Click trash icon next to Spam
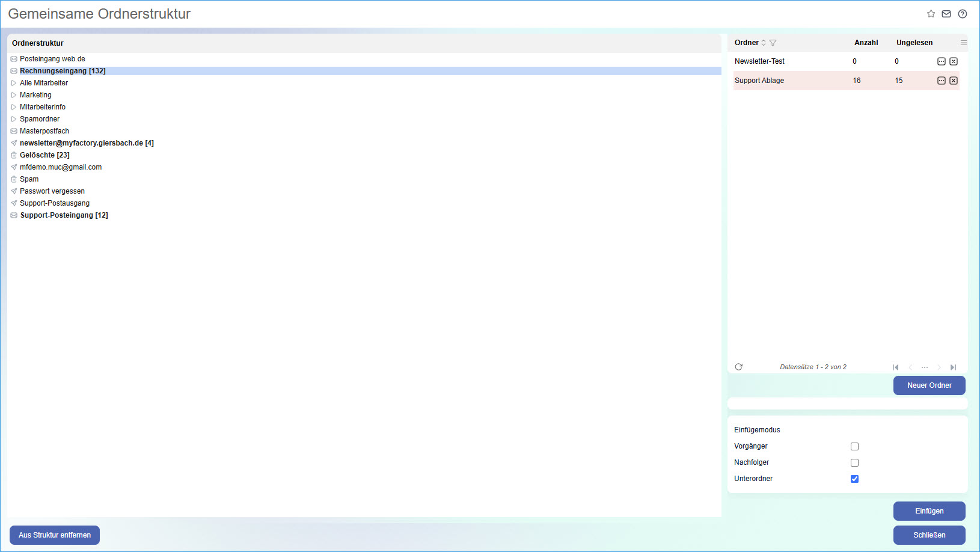Image resolution: width=980 pixels, height=552 pixels. pos(14,179)
